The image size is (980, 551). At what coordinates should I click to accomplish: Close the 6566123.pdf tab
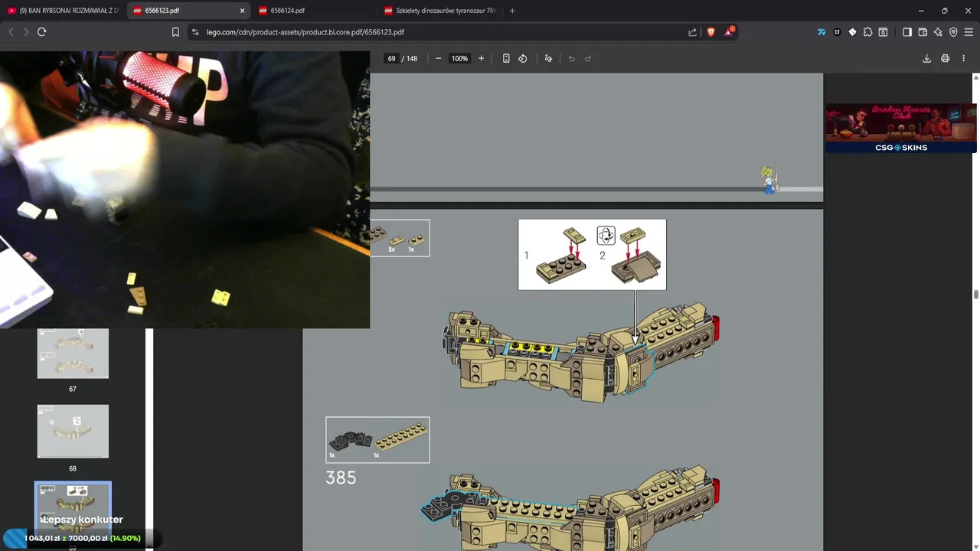click(x=243, y=11)
